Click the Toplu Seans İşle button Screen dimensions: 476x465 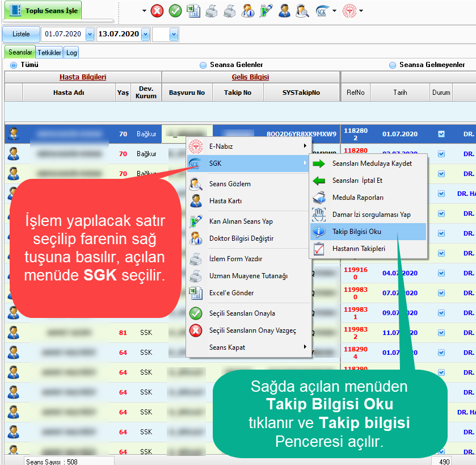click(x=43, y=11)
